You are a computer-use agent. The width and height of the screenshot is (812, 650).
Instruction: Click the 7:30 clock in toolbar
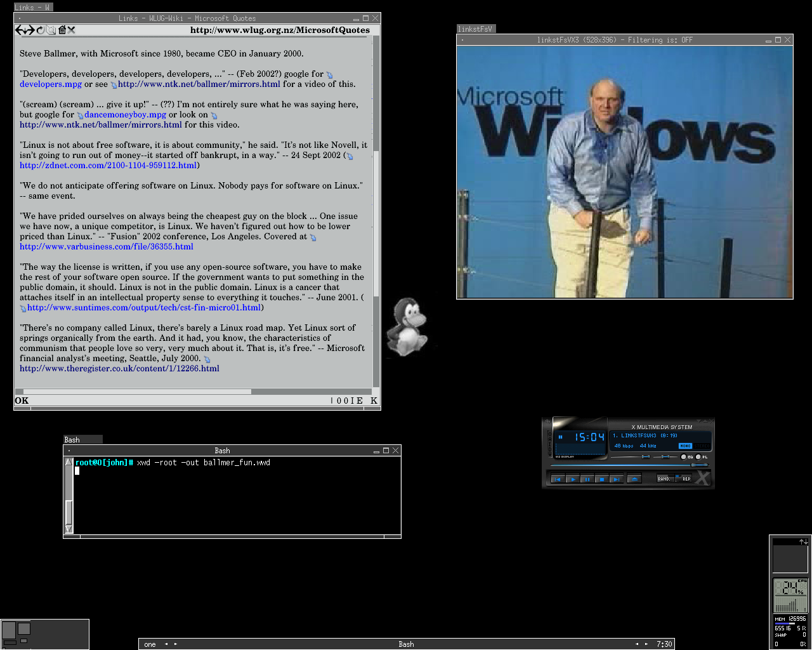pos(664,644)
